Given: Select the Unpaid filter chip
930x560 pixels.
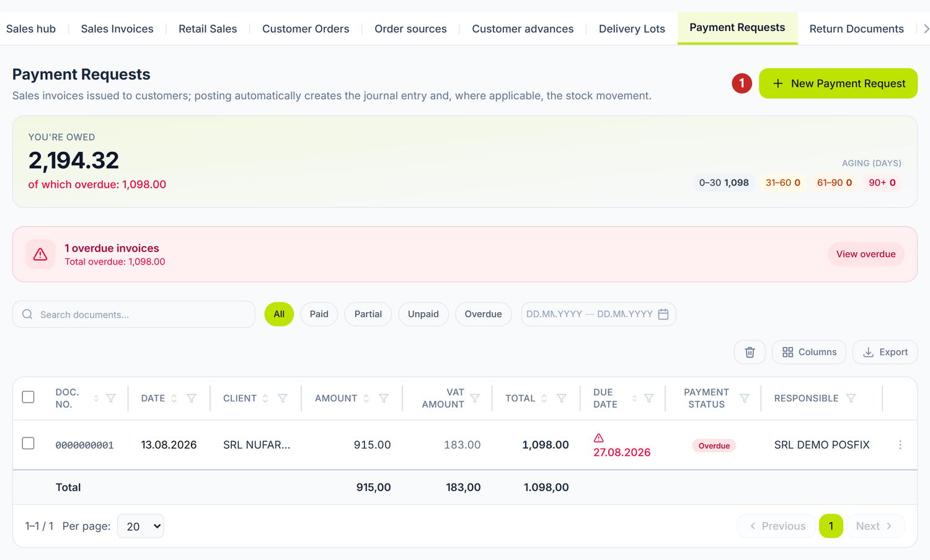Looking at the screenshot, I should (x=423, y=314).
